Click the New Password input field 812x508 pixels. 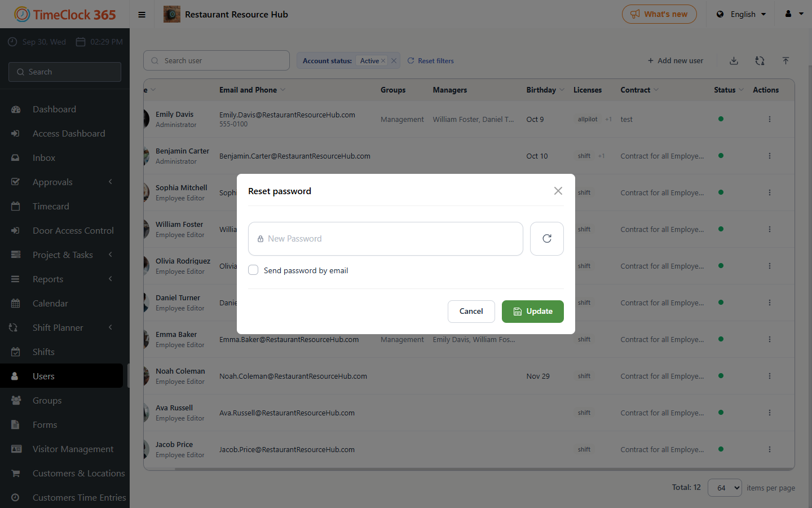point(386,239)
